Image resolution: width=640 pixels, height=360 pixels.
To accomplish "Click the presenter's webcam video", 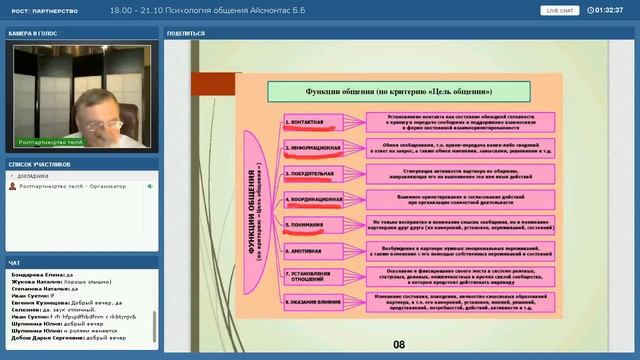I will coord(82,96).
